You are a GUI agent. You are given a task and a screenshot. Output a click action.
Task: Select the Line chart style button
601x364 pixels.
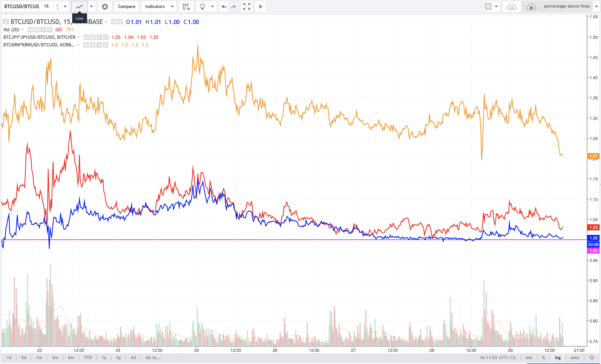point(80,7)
